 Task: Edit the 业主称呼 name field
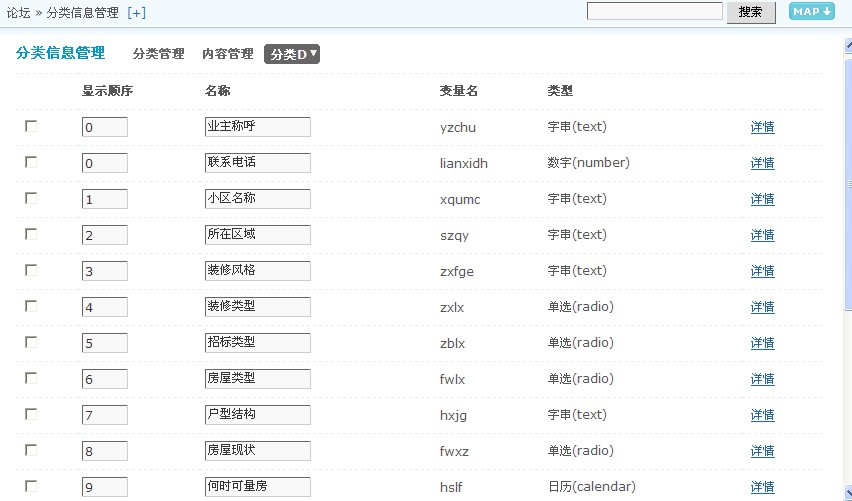click(x=258, y=127)
